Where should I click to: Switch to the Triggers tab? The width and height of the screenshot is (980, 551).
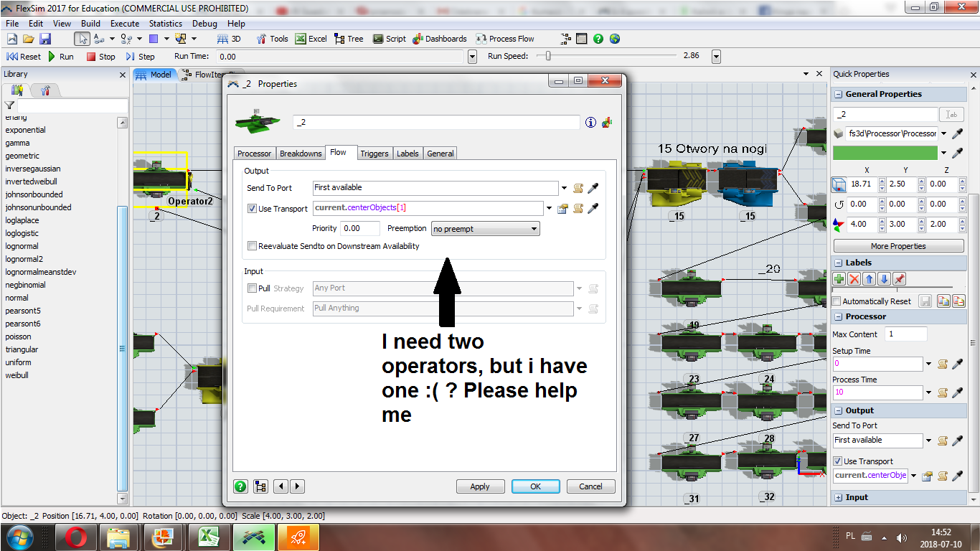[x=374, y=154]
